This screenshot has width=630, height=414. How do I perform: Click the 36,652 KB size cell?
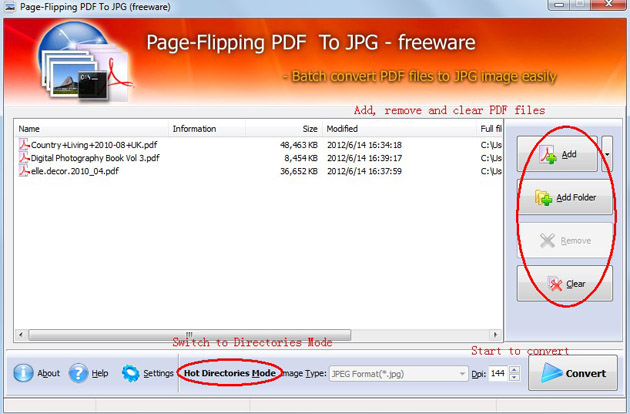299,171
